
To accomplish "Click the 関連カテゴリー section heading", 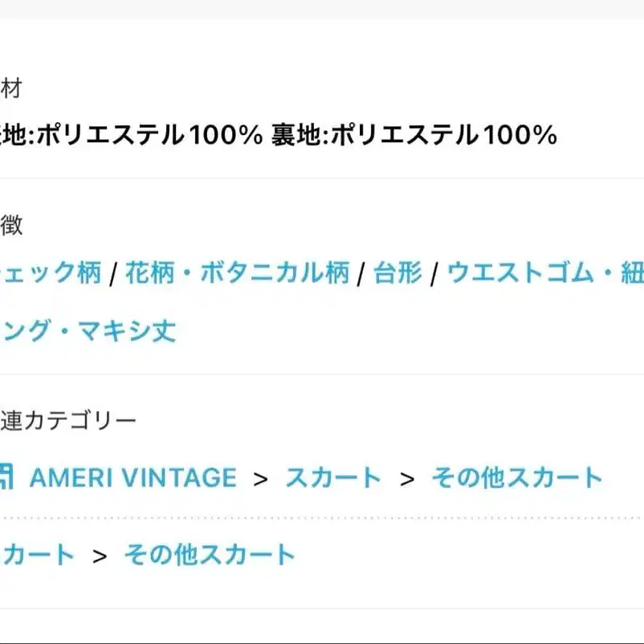I will [x=69, y=420].
